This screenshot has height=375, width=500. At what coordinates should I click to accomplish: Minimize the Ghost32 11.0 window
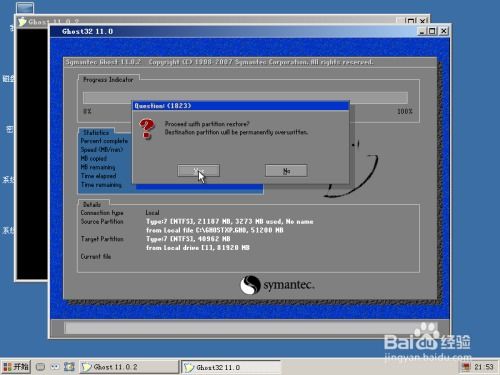click(422, 31)
